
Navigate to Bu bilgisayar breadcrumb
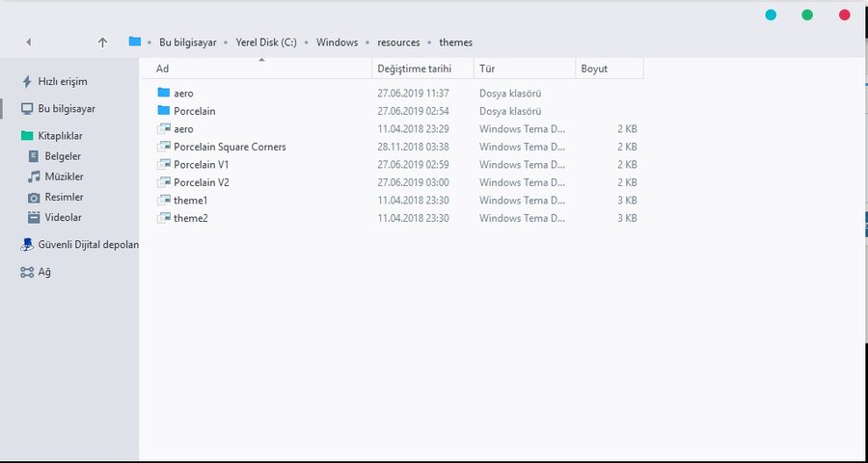[x=188, y=42]
